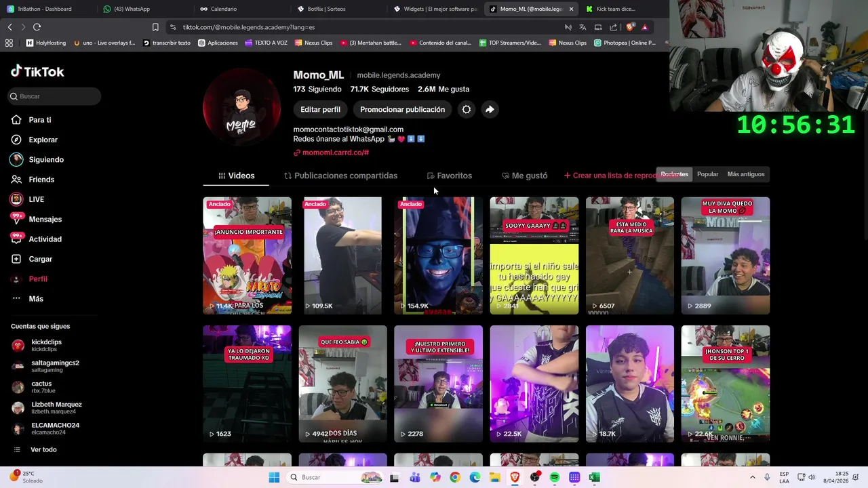
Task: Show hidden system tray icons
Action: pyautogui.click(x=752, y=477)
